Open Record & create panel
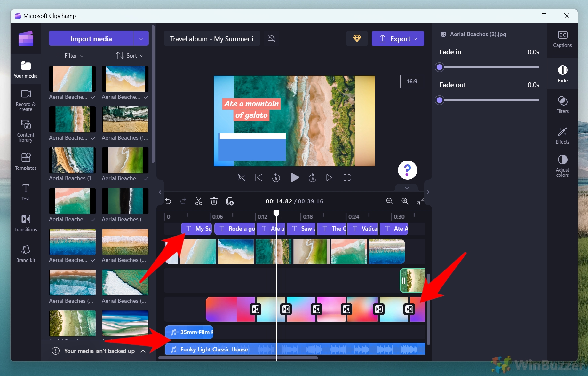Image resolution: width=588 pixels, height=376 pixels. click(x=26, y=100)
